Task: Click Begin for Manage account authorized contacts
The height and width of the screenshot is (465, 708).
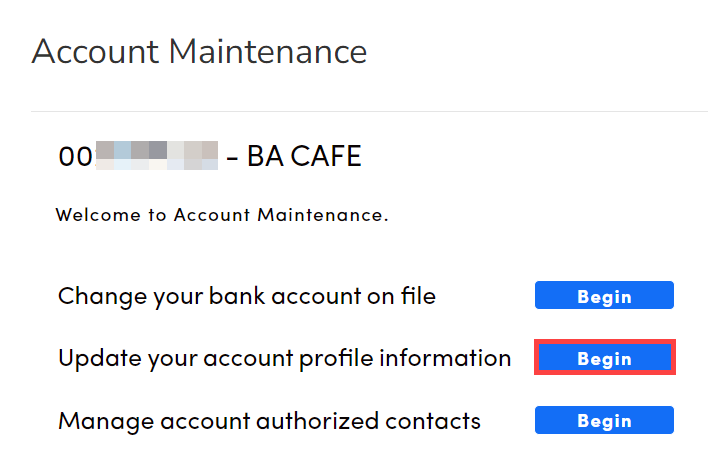Action: point(604,420)
